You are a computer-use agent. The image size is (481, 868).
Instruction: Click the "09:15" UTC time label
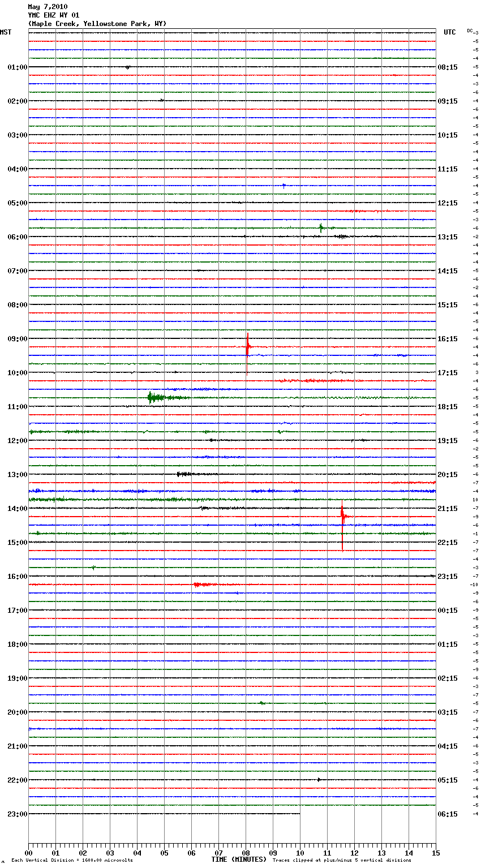click(x=448, y=101)
